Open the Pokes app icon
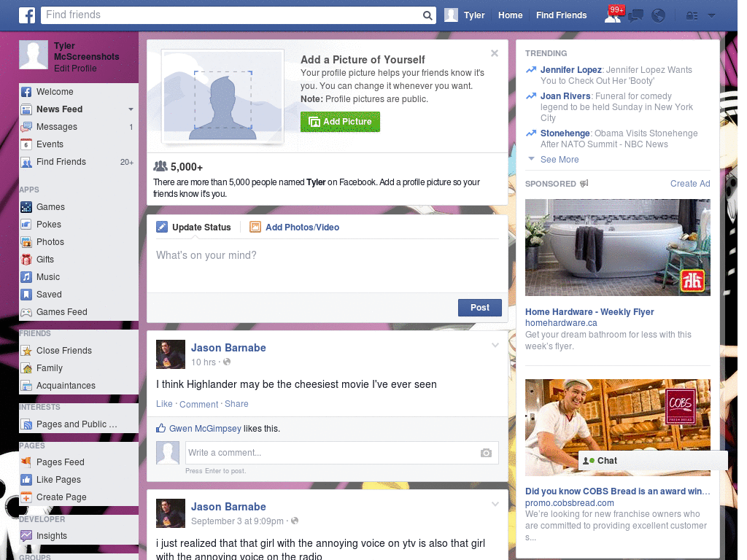Screen dimensions: 747x560 26,225
